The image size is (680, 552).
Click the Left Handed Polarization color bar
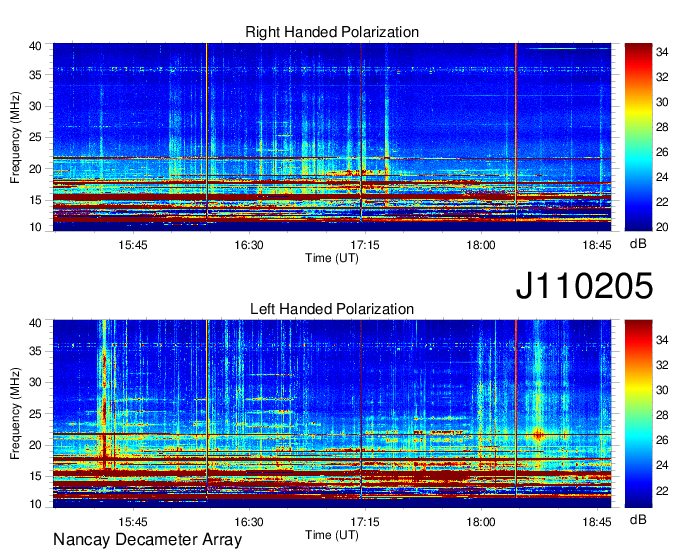tap(638, 414)
